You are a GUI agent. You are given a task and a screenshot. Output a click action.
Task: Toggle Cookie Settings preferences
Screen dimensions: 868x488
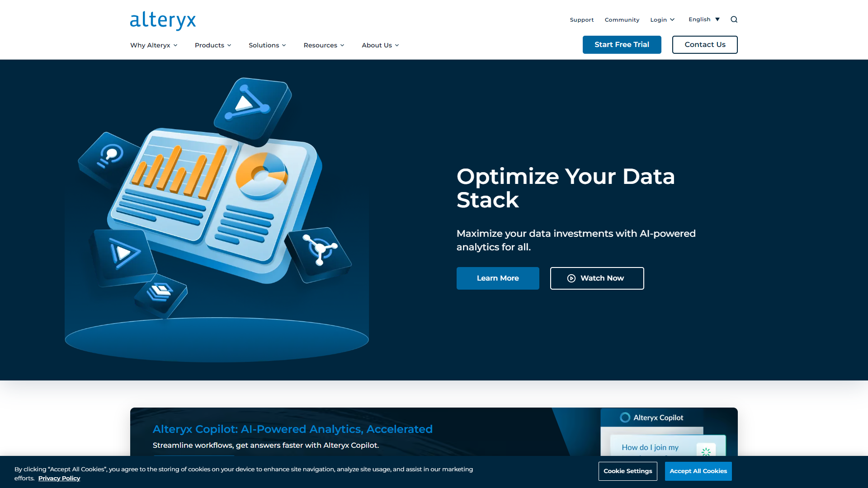click(x=628, y=471)
